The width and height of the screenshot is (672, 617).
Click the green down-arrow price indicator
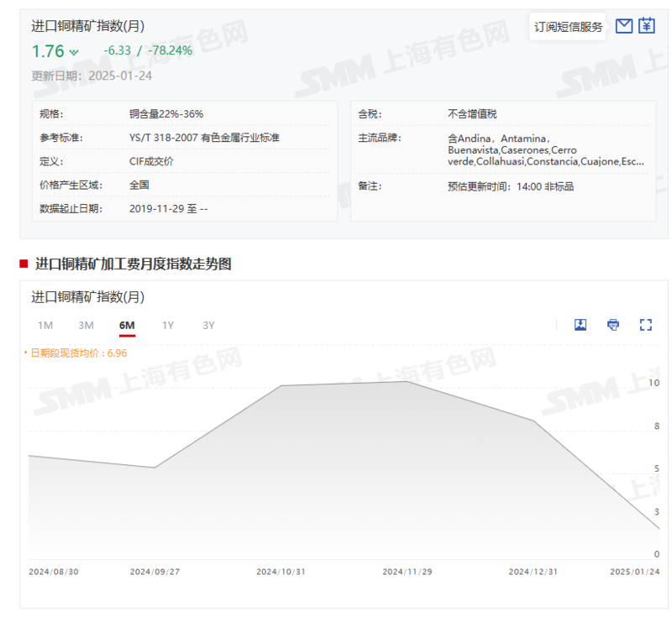(74, 52)
